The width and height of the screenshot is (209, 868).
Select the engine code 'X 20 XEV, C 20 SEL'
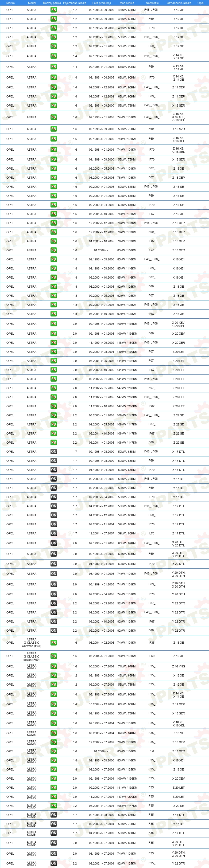tap(179, 324)
